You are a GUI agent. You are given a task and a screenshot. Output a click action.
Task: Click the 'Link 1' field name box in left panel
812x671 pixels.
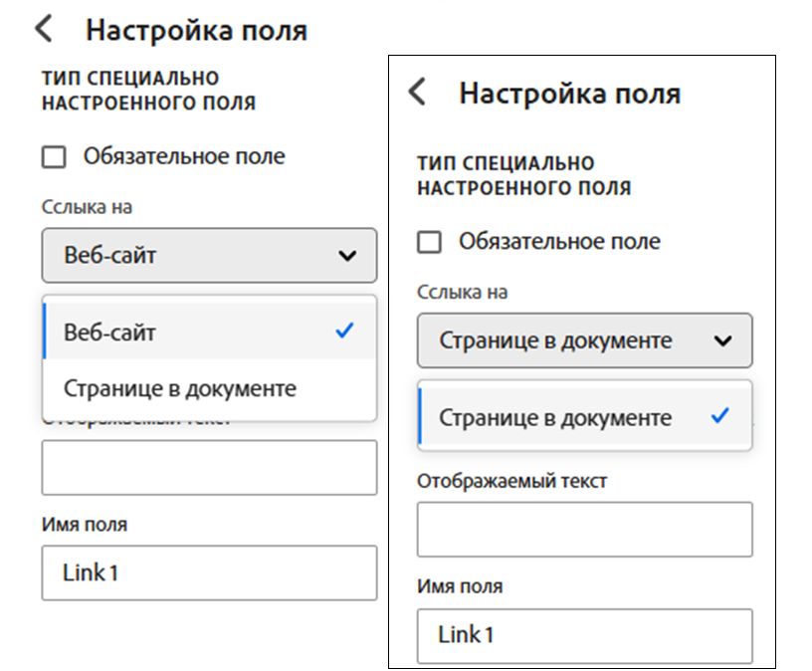click(x=209, y=572)
